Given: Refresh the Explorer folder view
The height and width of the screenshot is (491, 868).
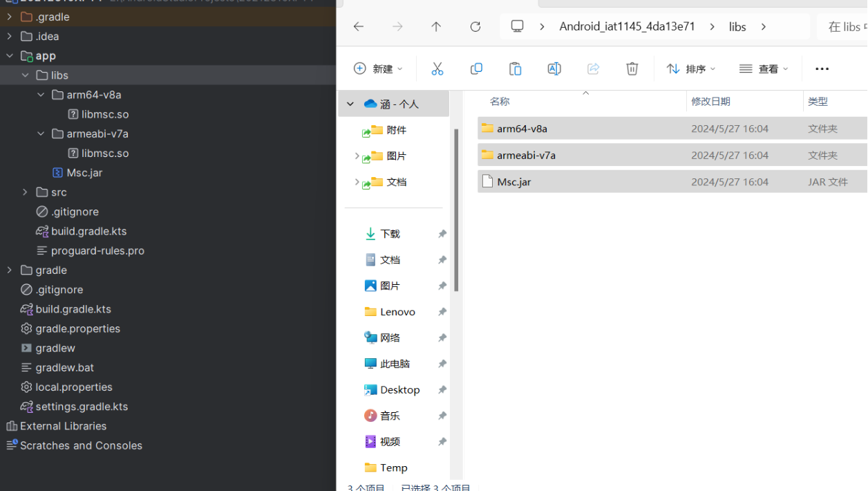Looking at the screenshot, I should [475, 26].
